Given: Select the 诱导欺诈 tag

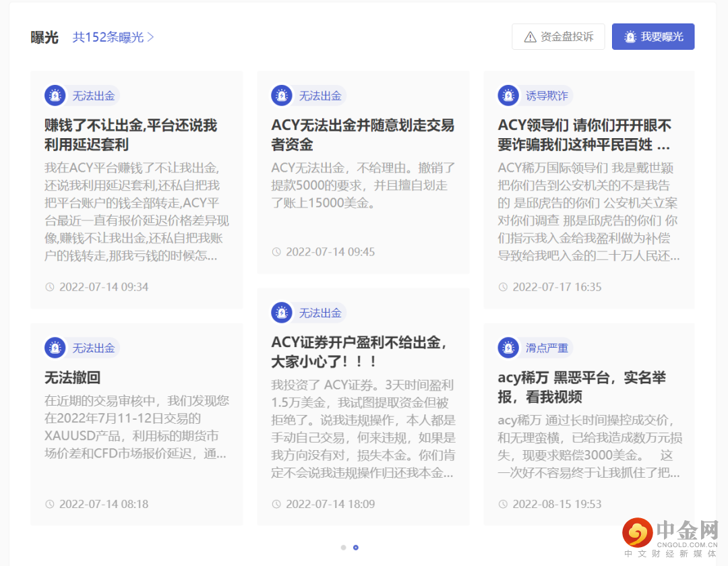Looking at the screenshot, I should click(547, 96).
